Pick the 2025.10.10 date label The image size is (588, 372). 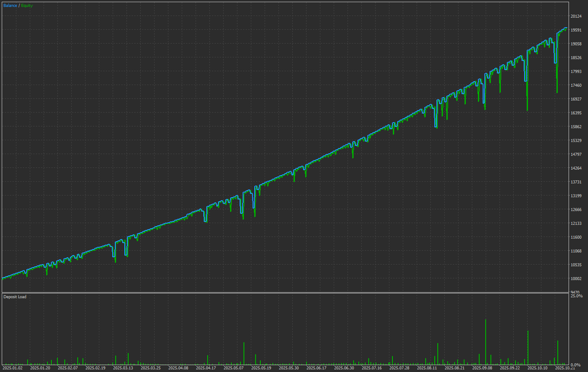(537, 368)
